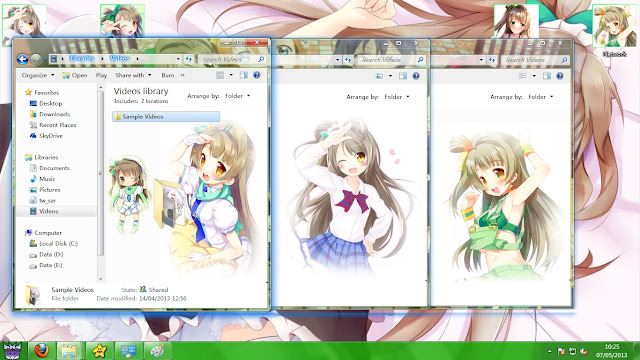Open Windows Explorer from the taskbar
Screen dimensions: 640x360
pos(69,351)
